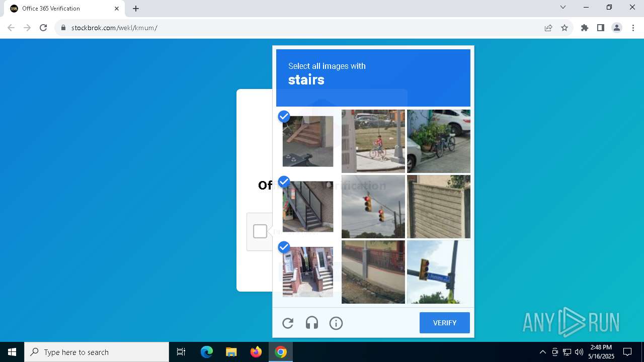Open Chrome three-dot menu
Viewport: 644px width, 362px height.
point(633,28)
